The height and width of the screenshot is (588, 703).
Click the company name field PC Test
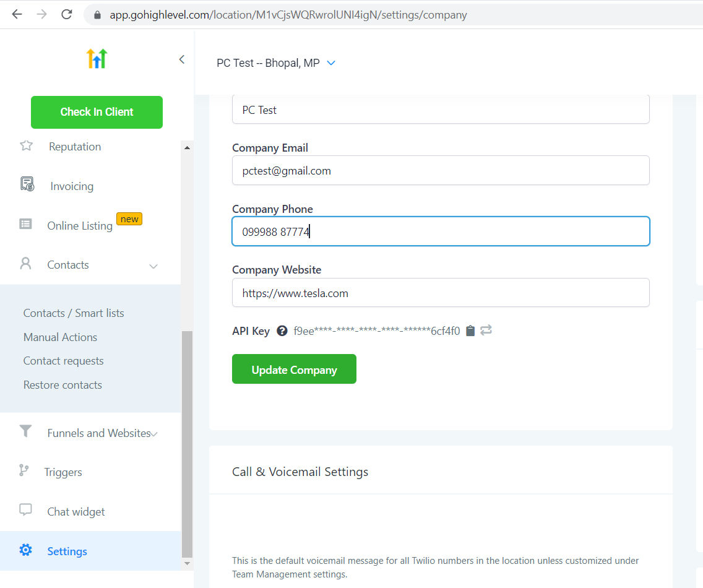click(441, 110)
